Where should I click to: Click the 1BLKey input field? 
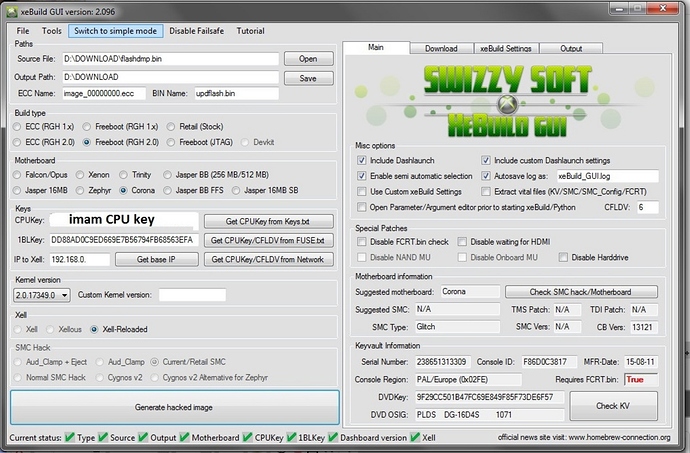click(124, 240)
